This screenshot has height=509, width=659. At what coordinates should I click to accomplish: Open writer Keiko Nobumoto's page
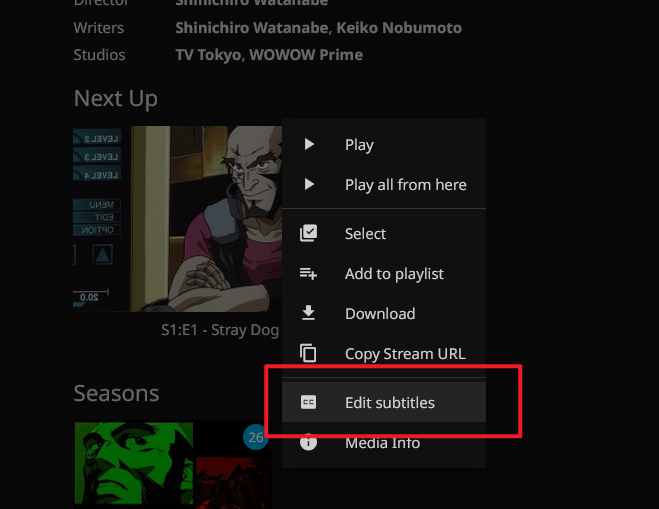[405, 28]
